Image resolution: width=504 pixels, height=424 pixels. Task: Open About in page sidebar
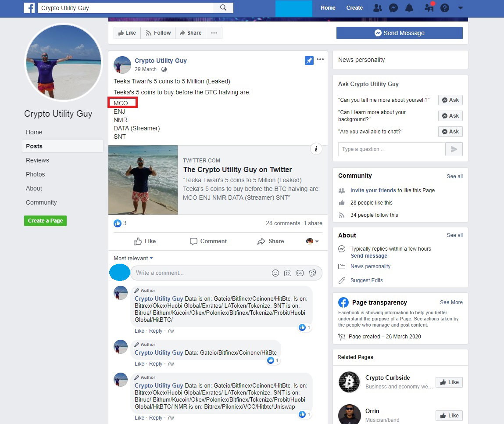pyautogui.click(x=34, y=188)
